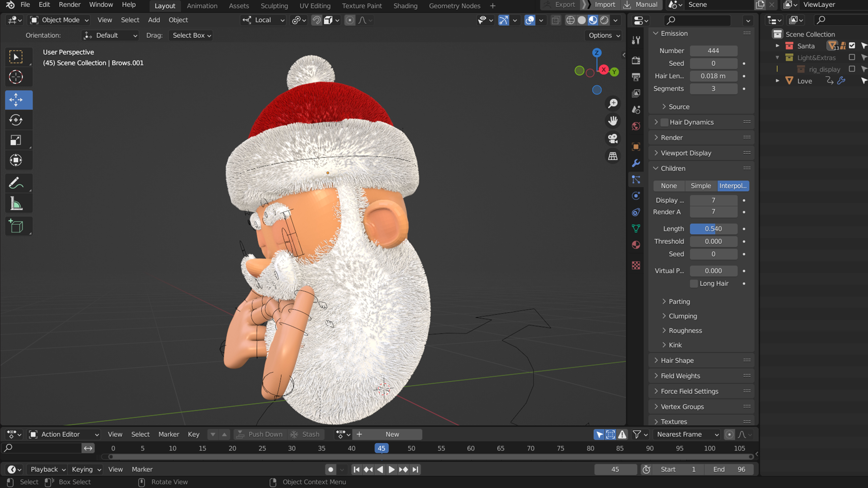868x488 pixels.
Task: Set children type to Simple
Action: tap(701, 186)
